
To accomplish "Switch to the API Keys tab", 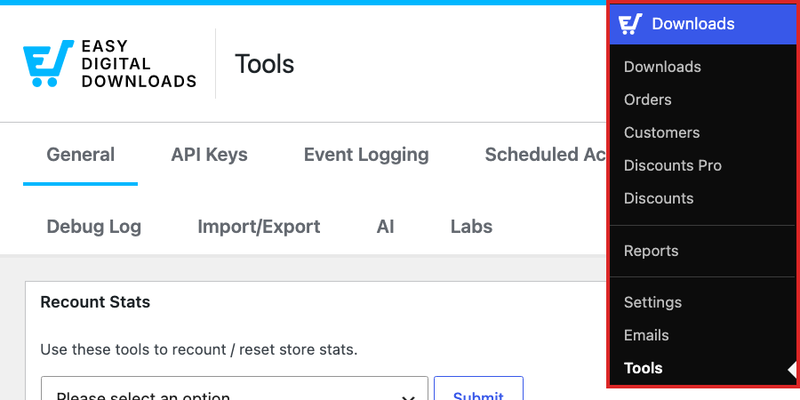I will [x=209, y=155].
